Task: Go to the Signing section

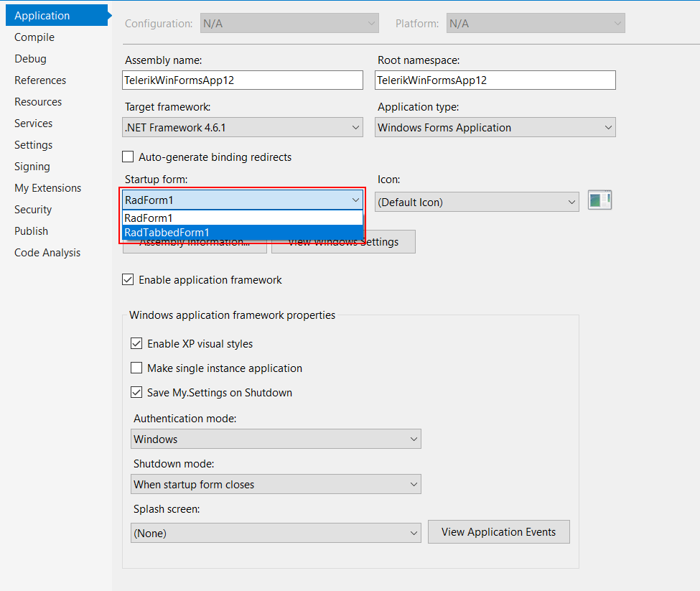Action: pos(32,166)
